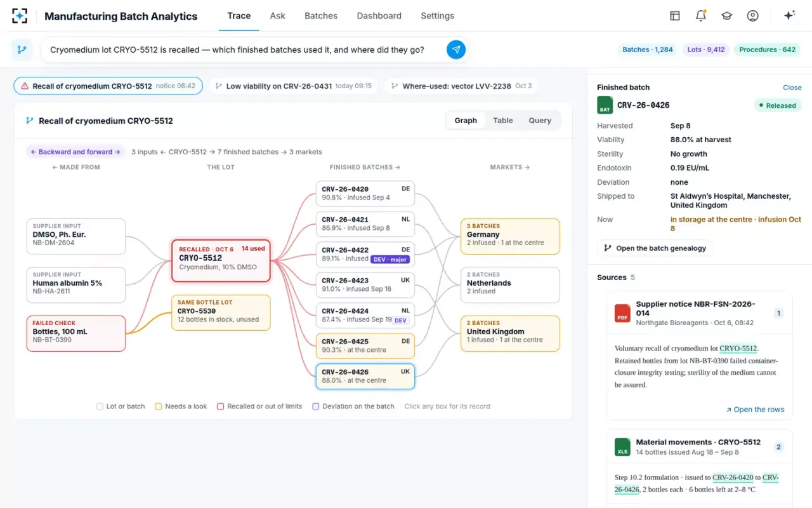The height and width of the screenshot is (508, 812).
Task: Click the app logo icon
Action: click(x=20, y=16)
